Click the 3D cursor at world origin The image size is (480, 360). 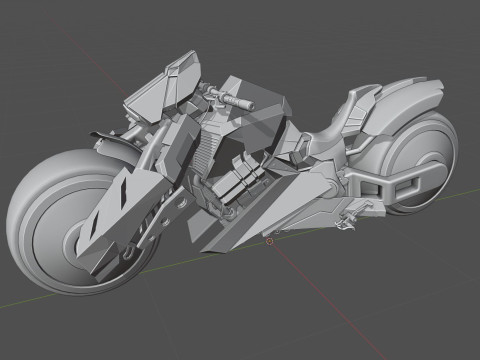(x=270, y=241)
